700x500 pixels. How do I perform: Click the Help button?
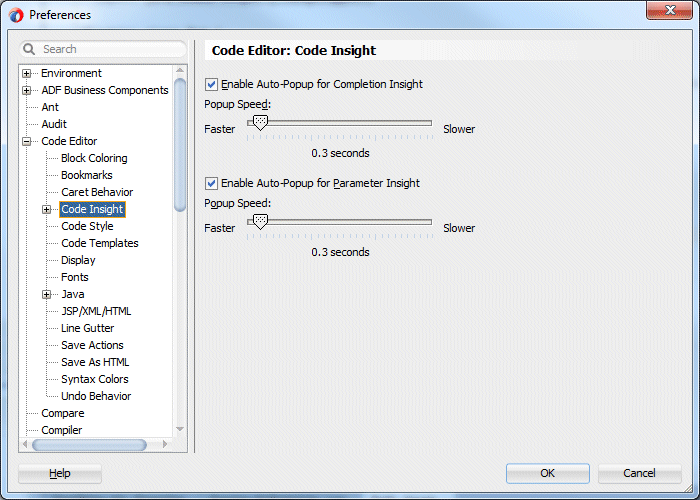(x=60, y=473)
